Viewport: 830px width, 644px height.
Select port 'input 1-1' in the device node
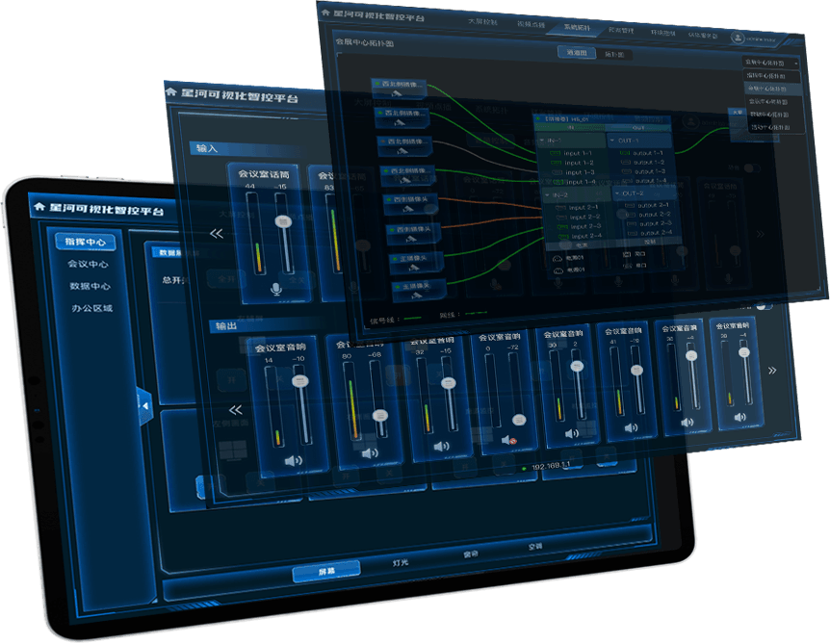click(572, 153)
